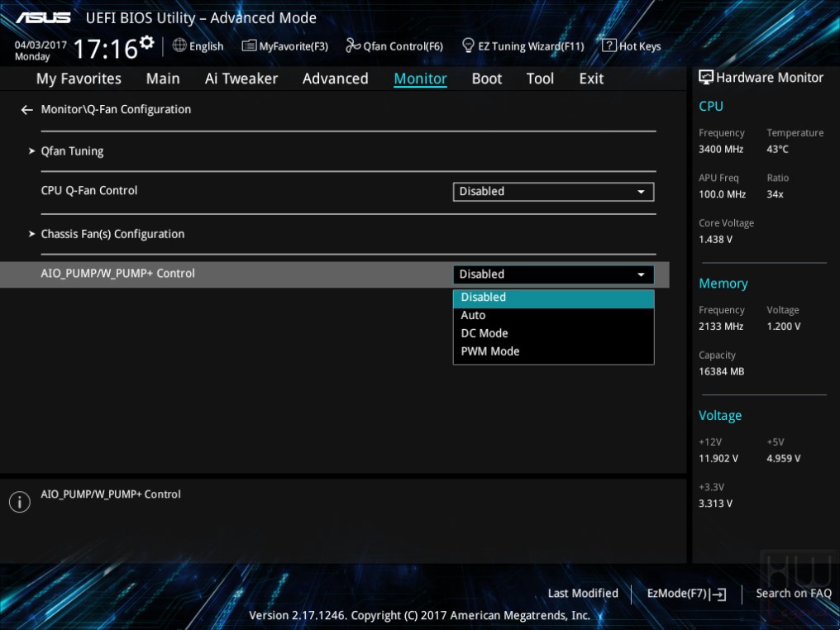
Task: Click the +3.3V value 3.313 V
Action: 716,504
